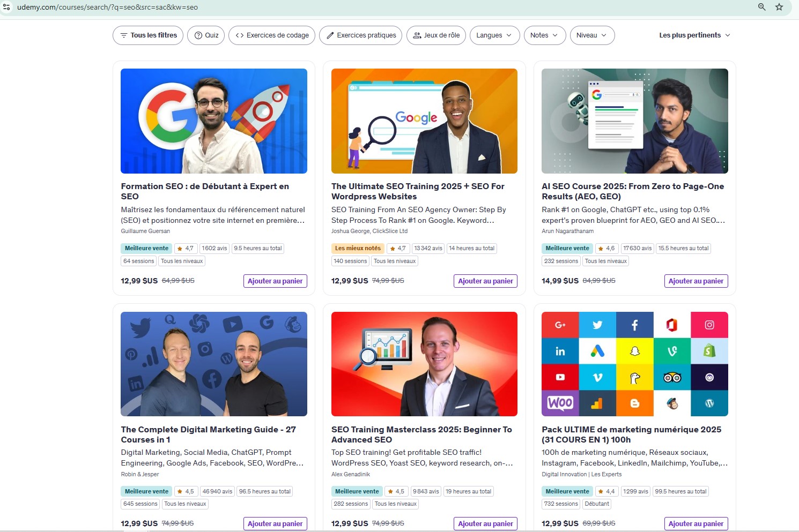Click the site info icon beside the URL

[7, 7]
